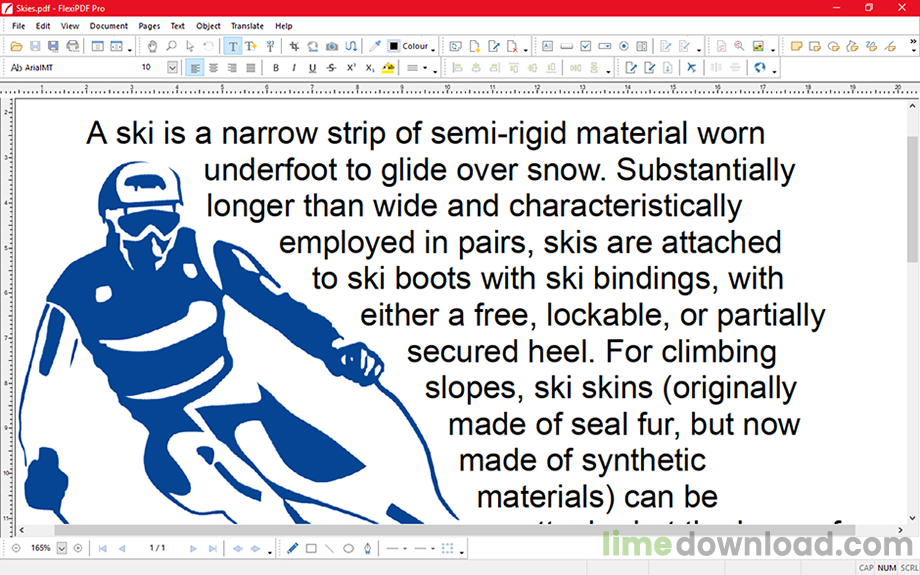Click the black Colour swatch
Image resolution: width=920 pixels, height=575 pixels.
click(x=394, y=46)
